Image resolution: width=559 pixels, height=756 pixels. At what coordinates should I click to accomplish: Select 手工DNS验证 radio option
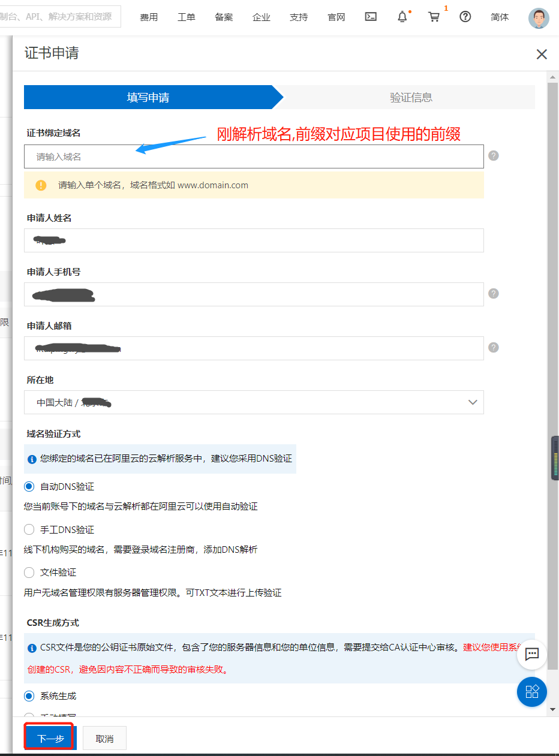pos(29,530)
